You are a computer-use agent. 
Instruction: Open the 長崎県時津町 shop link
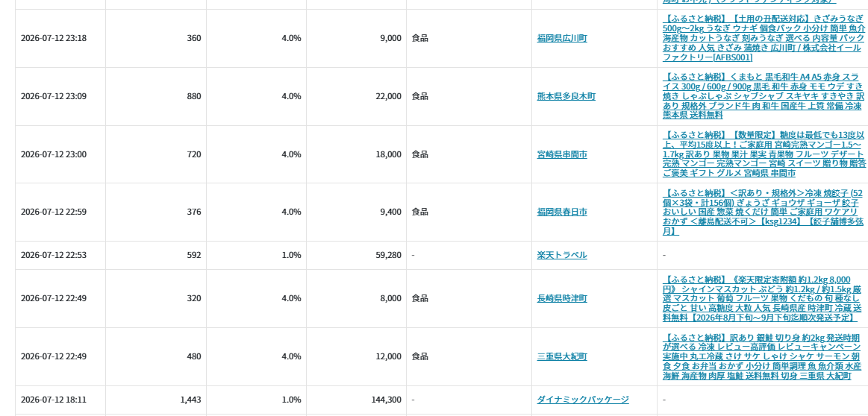coord(562,298)
